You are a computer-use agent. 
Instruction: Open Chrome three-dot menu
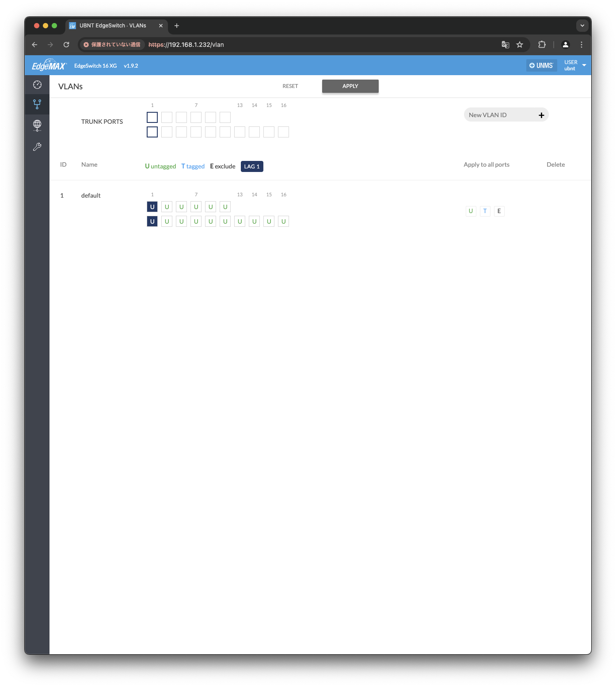(582, 45)
